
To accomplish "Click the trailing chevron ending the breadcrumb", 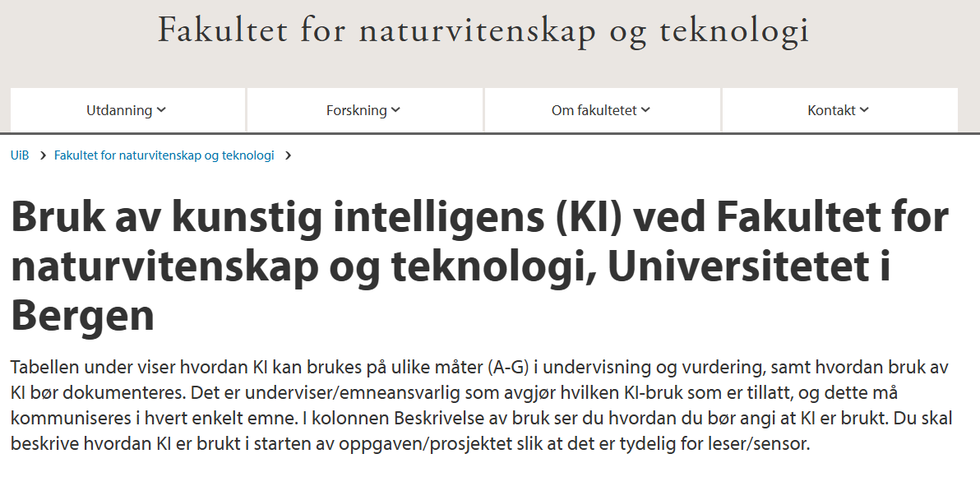I will (288, 155).
